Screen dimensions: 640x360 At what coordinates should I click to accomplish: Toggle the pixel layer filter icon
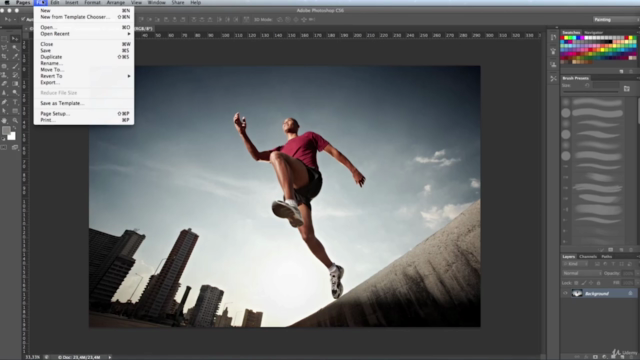tap(597, 264)
